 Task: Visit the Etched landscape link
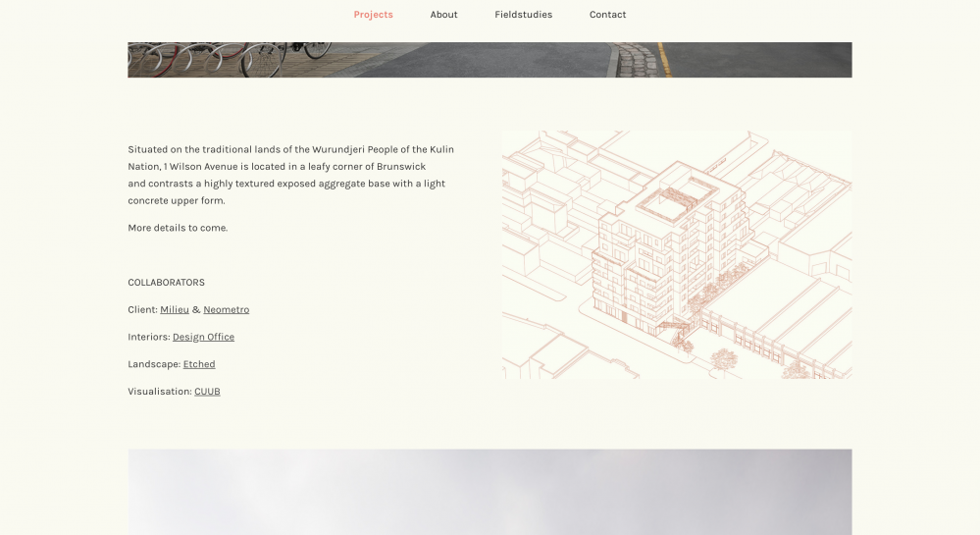(x=199, y=364)
